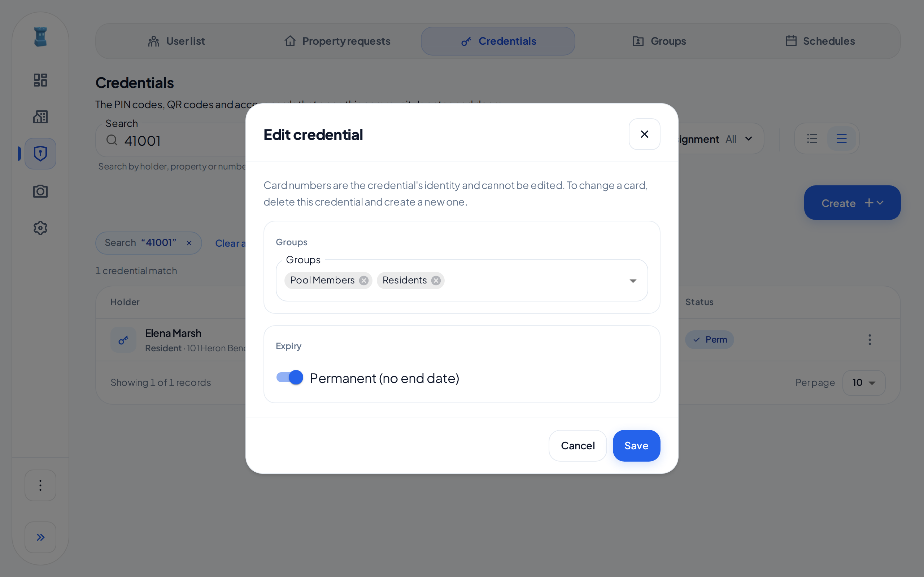
Task: Remove the Residents group chip
Action: [436, 281]
